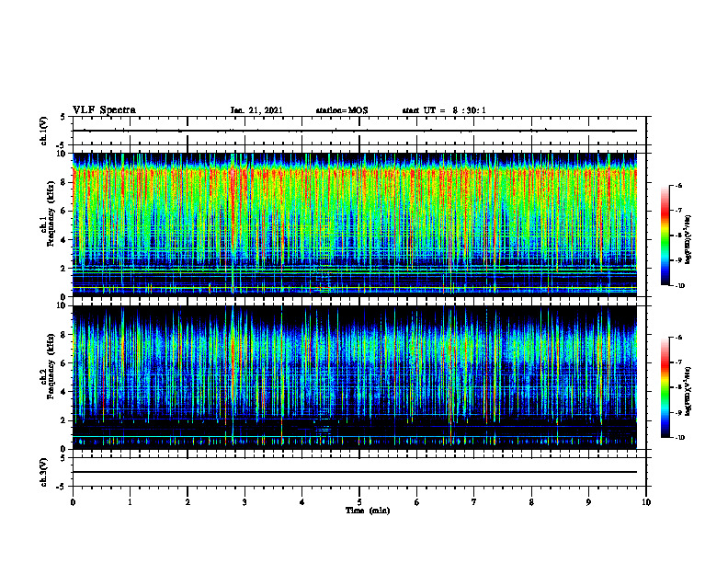The image size is (728, 563).
Task: Click the ch.2 frequency tick label '10'
Action: (x=62, y=305)
